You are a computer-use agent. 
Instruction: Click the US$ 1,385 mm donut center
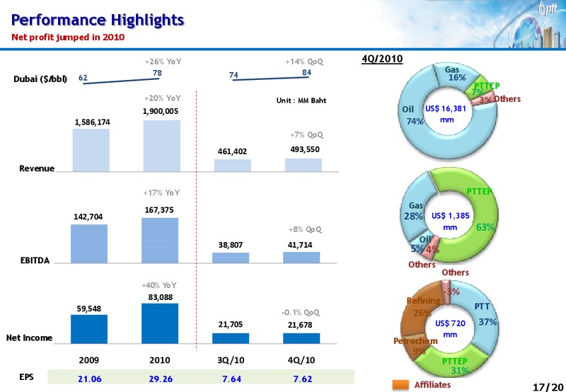(451, 221)
